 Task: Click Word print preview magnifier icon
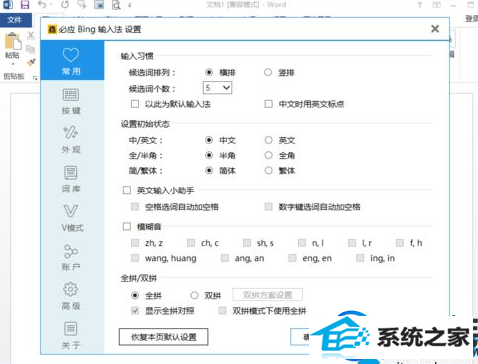116,5
